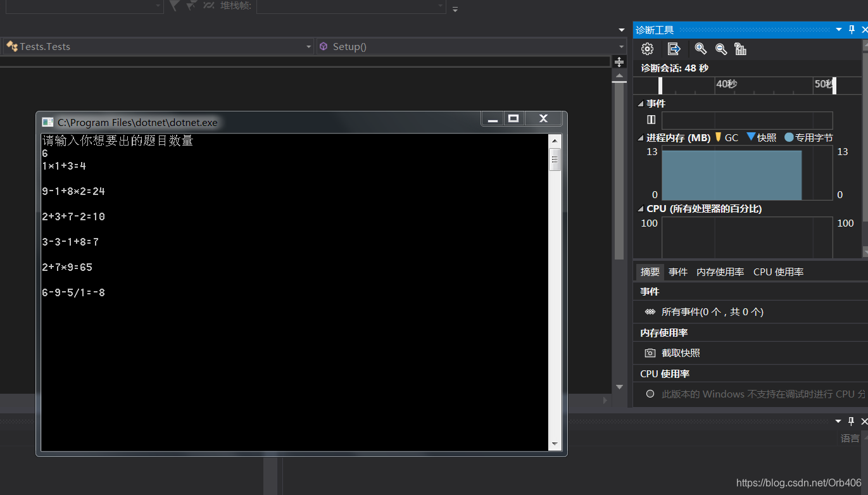868x495 pixels.
Task: Click the dotnet.exe console title bar icon
Action: point(47,122)
